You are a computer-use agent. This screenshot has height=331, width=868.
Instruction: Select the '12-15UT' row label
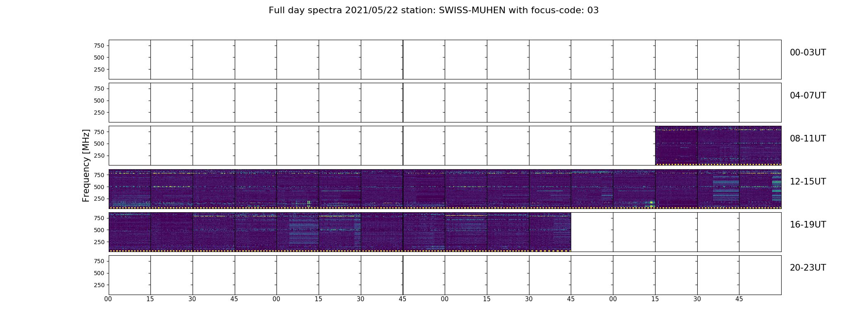point(808,182)
